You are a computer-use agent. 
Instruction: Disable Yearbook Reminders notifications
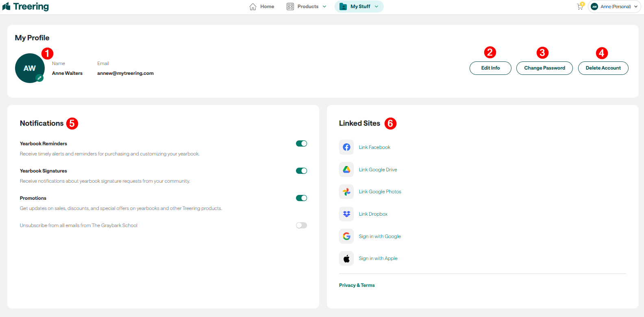(x=301, y=144)
